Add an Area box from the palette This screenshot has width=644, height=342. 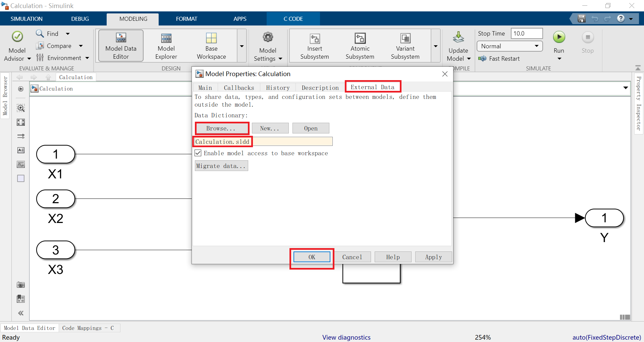click(x=21, y=178)
